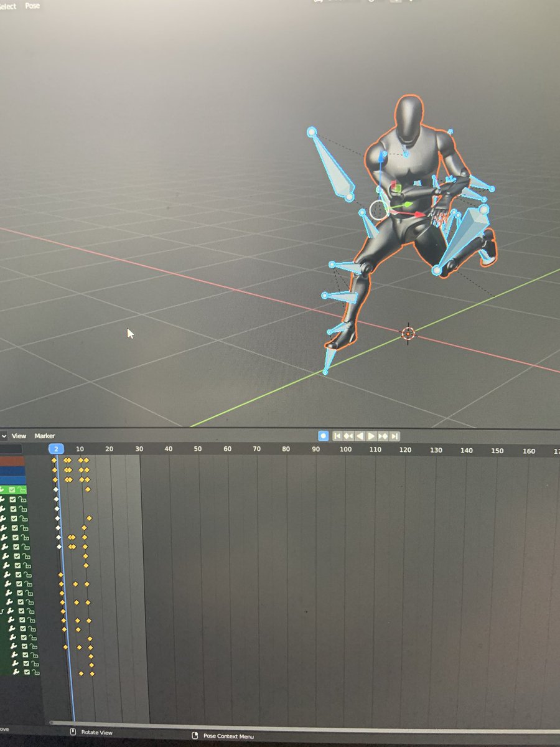Click frame 20 on the timeline ruler
Viewport: 560px width, 747px height.
[110, 449]
